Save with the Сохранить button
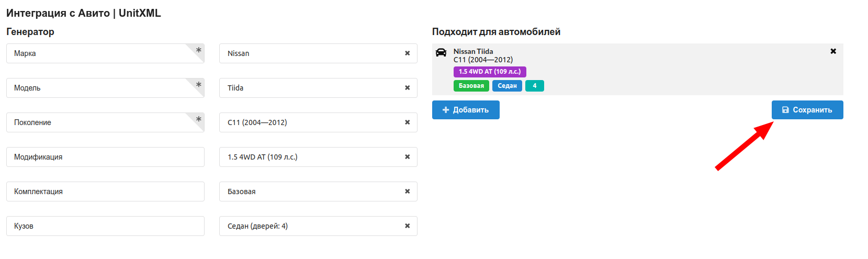Screen dimensions: 868x259 807,110
